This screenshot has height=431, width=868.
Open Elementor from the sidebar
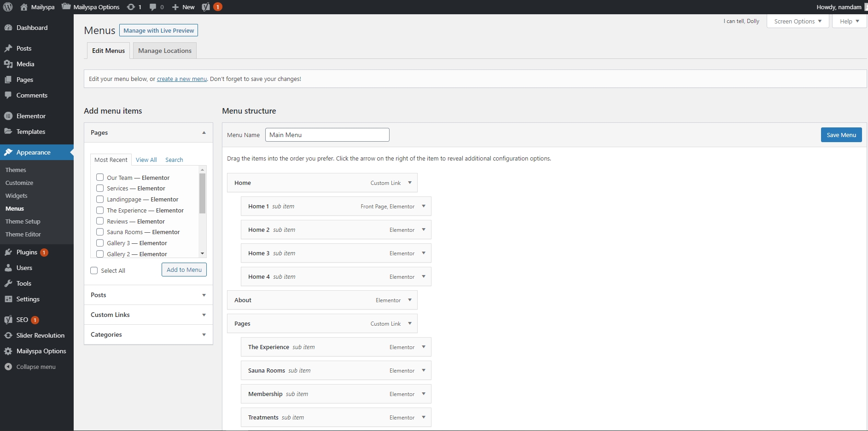pyautogui.click(x=31, y=116)
